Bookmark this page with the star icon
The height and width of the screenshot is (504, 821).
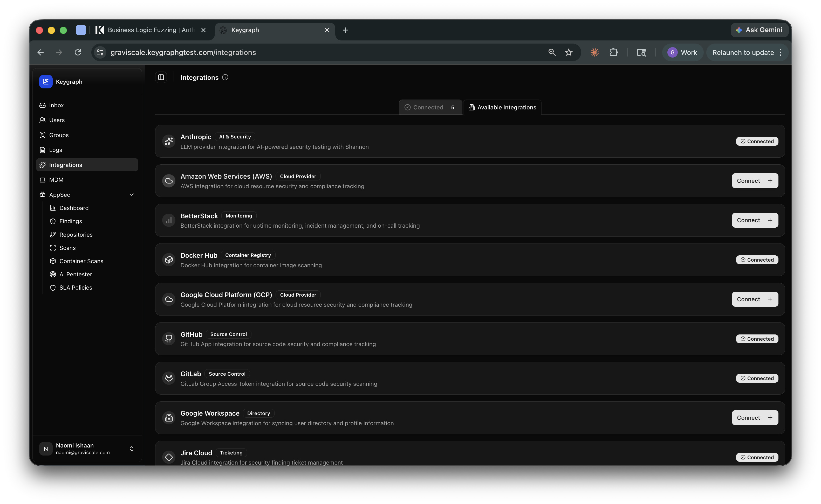pos(569,52)
